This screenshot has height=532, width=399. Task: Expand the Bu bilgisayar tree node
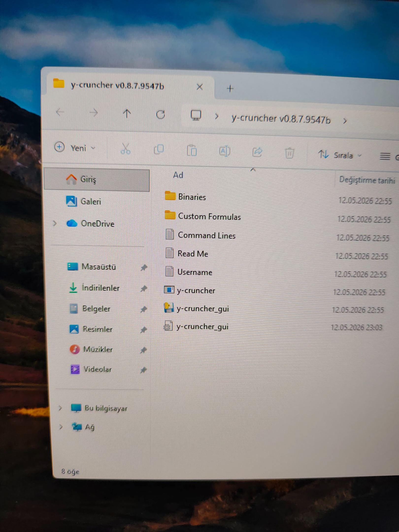pyautogui.click(x=60, y=408)
